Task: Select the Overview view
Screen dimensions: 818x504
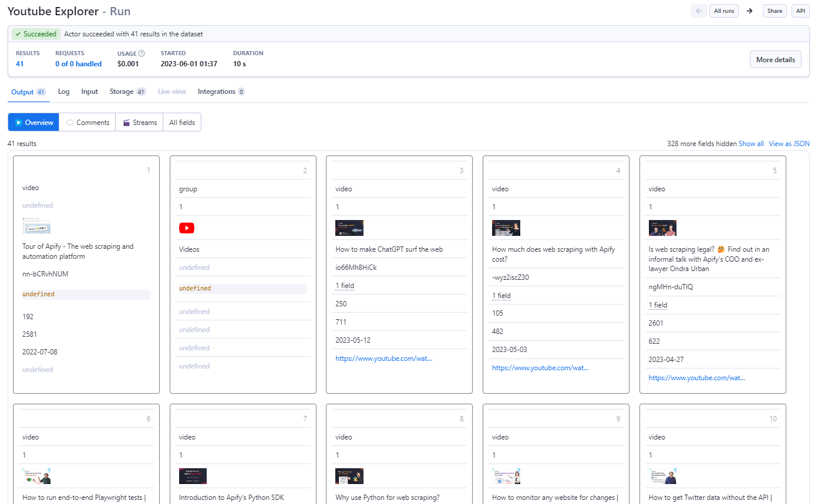Action: 33,122
